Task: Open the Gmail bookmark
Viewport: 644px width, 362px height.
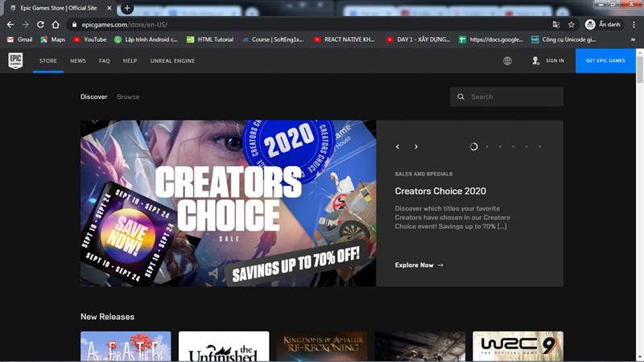Action: tap(19, 39)
